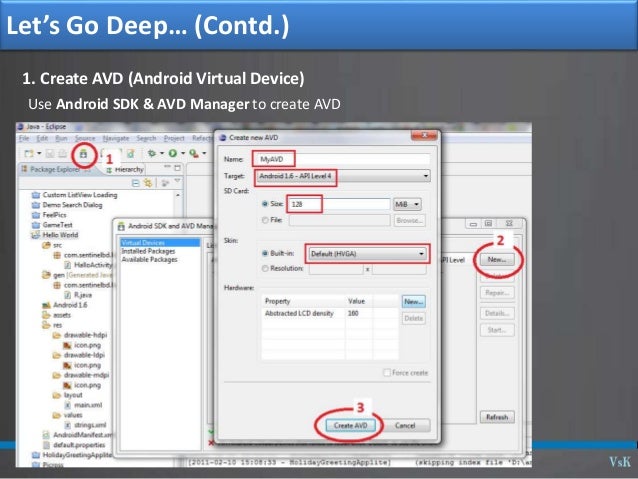The height and width of the screenshot is (479, 638).
Task: Open the dropdown arrow beside the Run icon
Action: click(183, 153)
